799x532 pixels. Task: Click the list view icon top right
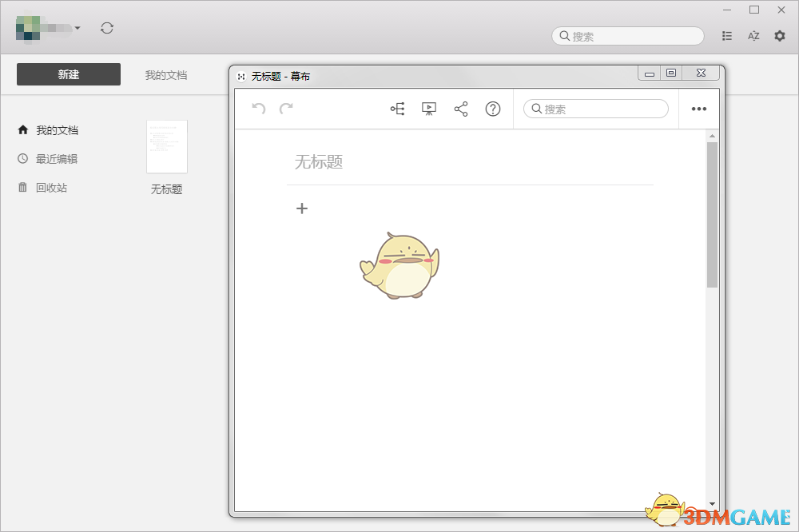click(726, 35)
